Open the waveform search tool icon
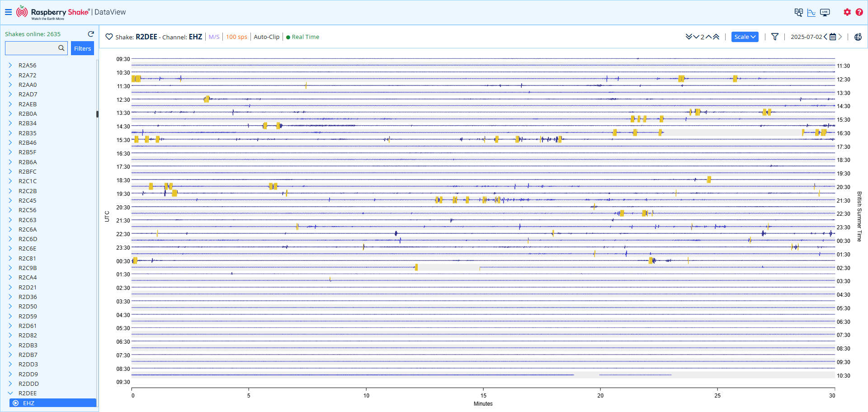868x412 pixels. click(799, 12)
